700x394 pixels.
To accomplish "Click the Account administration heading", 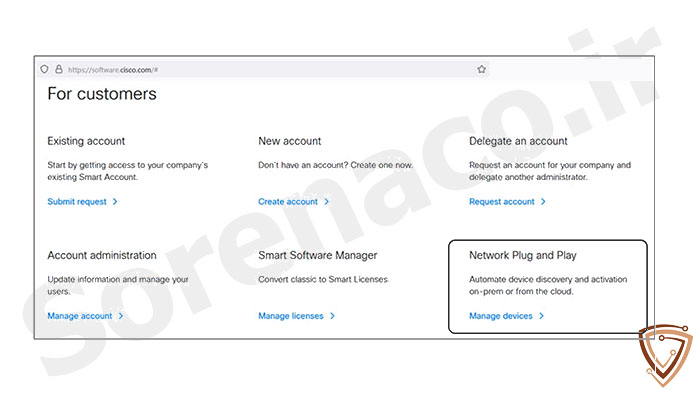I will (x=102, y=255).
